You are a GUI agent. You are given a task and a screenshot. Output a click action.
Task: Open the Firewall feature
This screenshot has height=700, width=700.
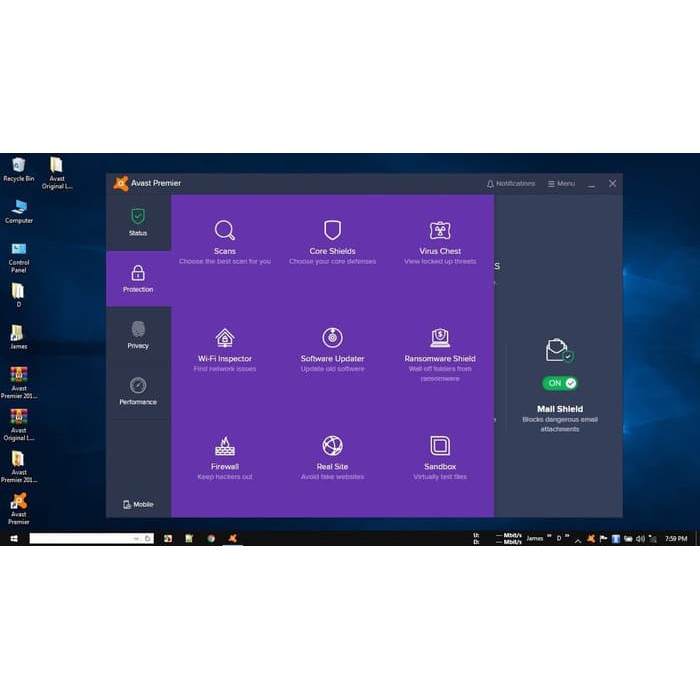[x=225, y=458]
